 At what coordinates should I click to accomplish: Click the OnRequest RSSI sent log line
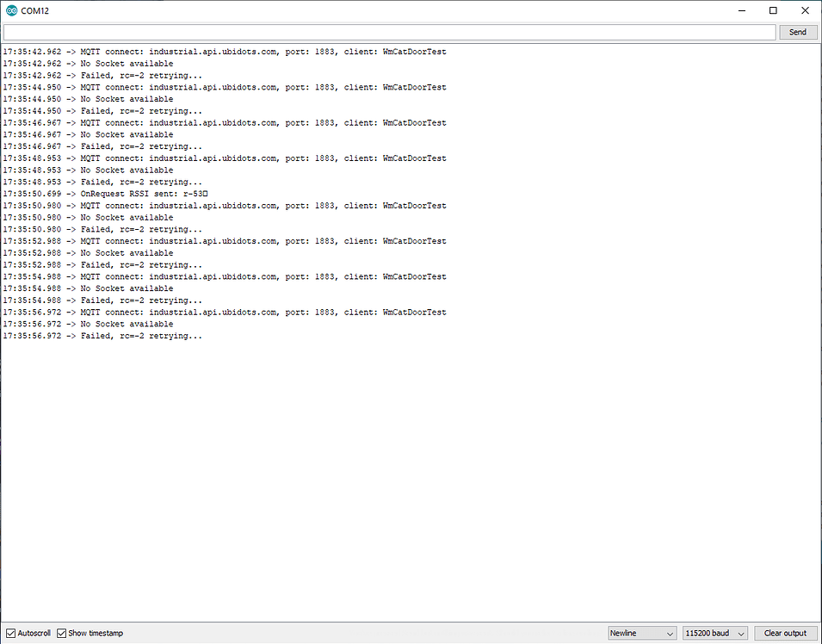pos(105,194)
